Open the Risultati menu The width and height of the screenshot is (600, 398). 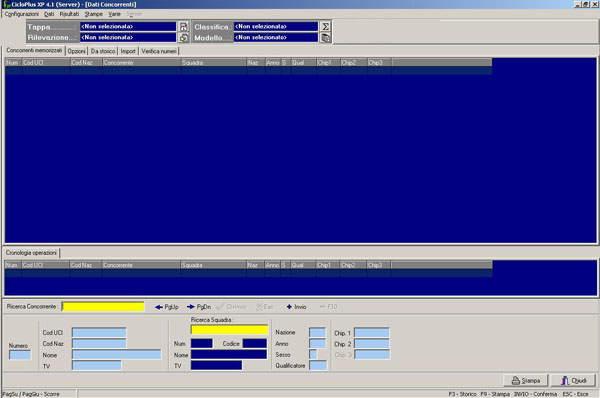click(69, 14)
